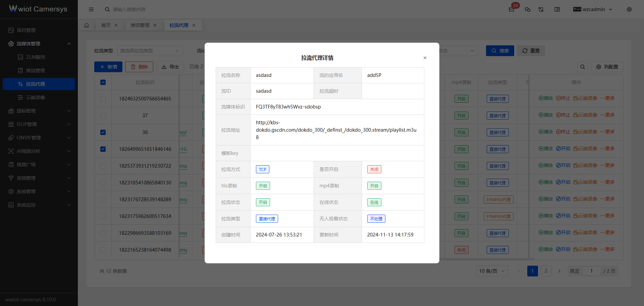
Task: Uncheck the row 36 checkbox
Action: pos(103,132)
